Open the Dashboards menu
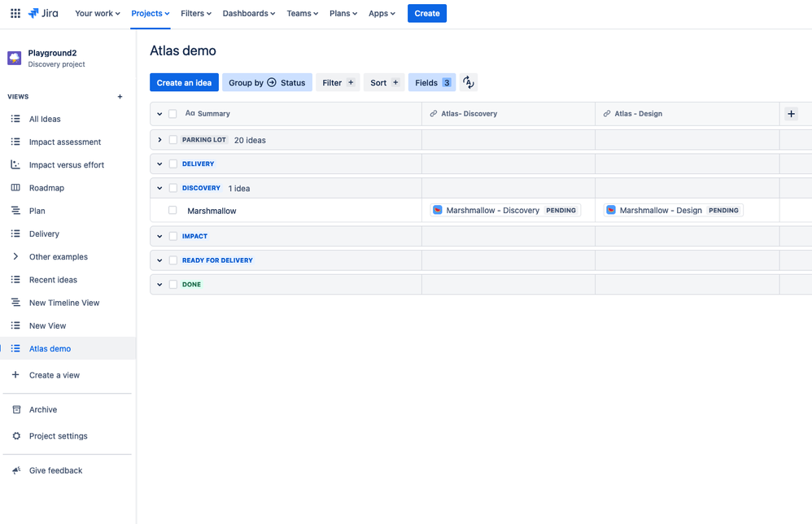 tap(249, 14)
